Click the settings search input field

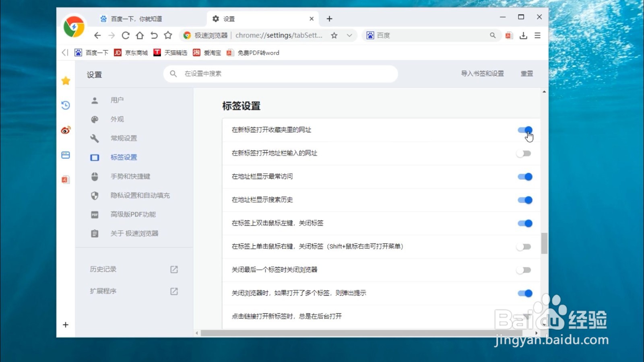click(x=281, y=74)
